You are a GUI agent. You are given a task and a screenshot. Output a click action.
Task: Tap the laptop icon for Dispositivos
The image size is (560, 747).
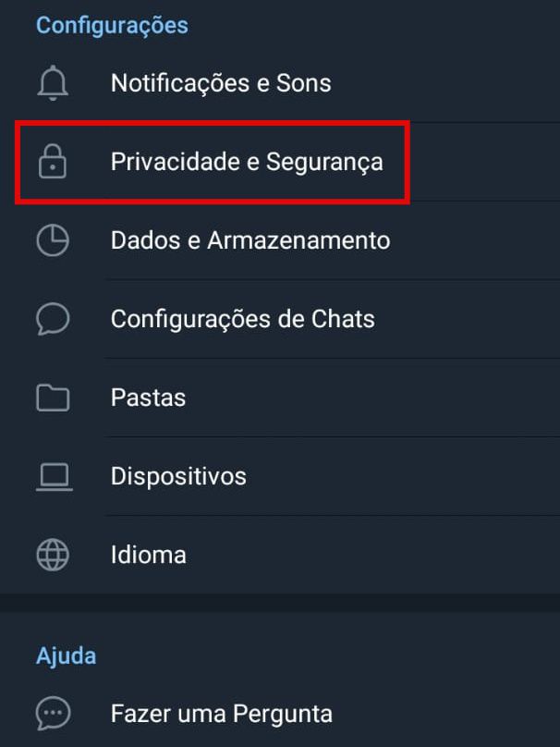pos(54,476)
